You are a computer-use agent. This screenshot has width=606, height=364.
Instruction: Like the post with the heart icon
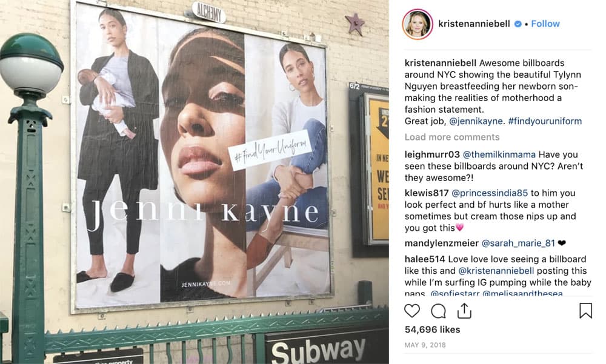click(412, 311)
